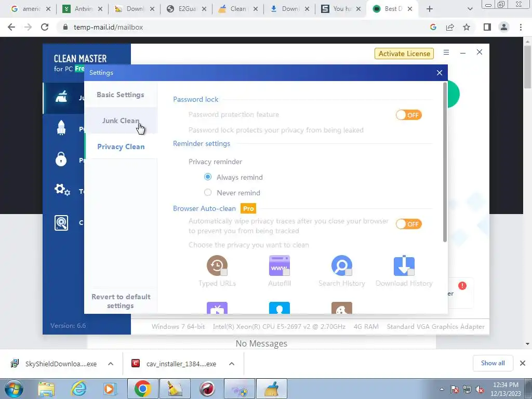The height and width of the screenshot is (399, 532).
Task: Open the tab search dropdown in Chrome
Action: 470,9
